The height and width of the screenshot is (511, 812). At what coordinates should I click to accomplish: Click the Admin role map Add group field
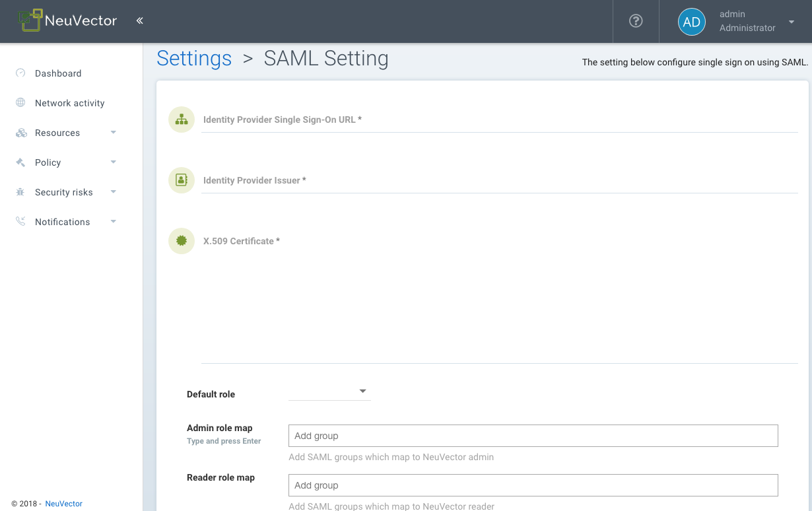[x=532, y=436]
